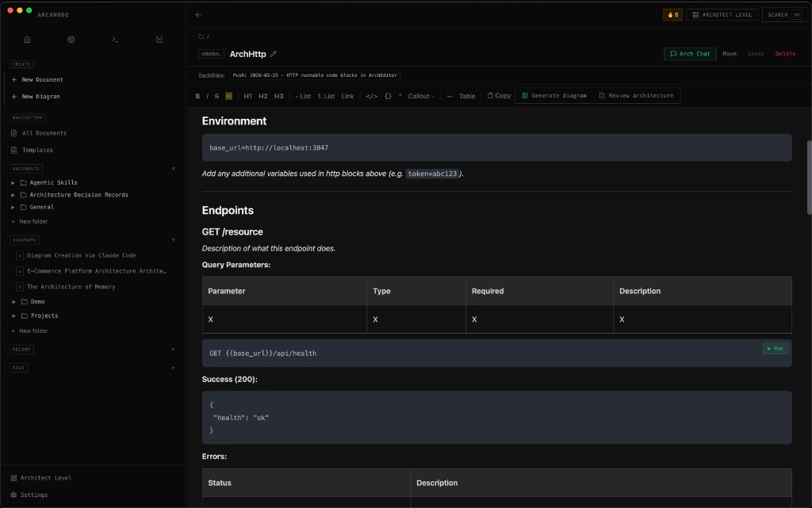Image resolution: width=812 pixels, height=508 pixels.
Task: Expand the Tags section
Action: (174, 369)
